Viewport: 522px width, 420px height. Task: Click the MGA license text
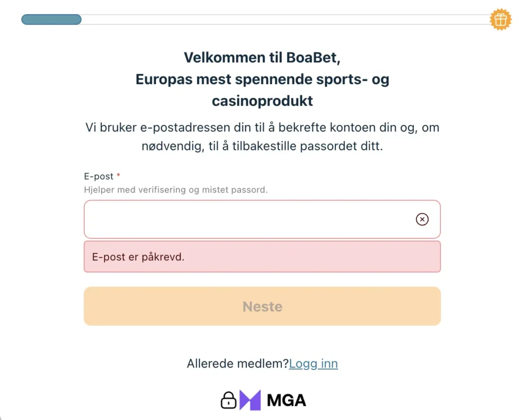286,400
